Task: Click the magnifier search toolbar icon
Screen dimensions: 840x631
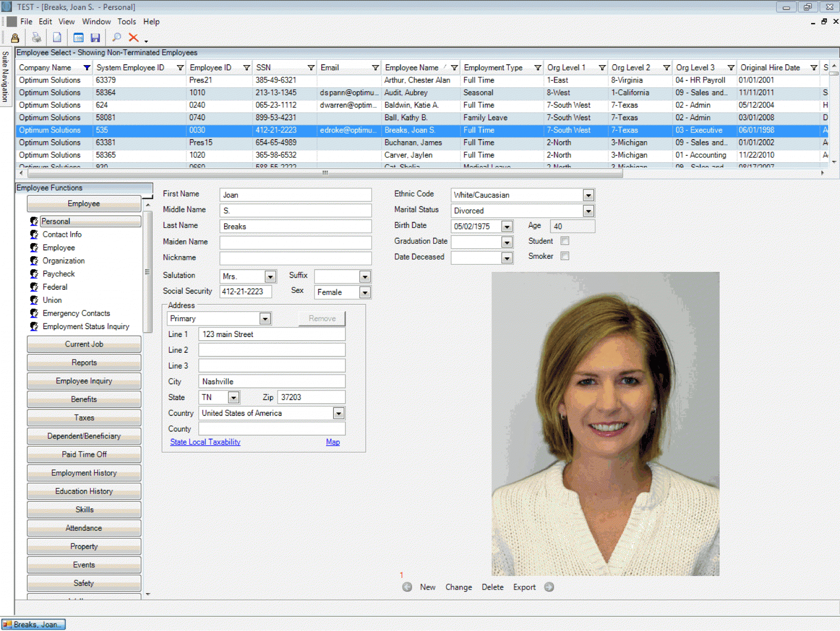Action: click(x=117, y=38)
